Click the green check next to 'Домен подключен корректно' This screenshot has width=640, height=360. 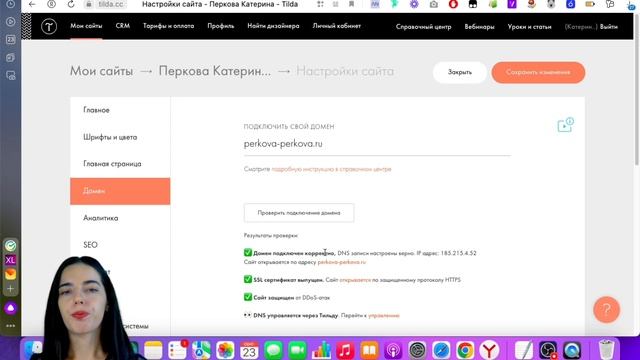[x=248, y=253]
